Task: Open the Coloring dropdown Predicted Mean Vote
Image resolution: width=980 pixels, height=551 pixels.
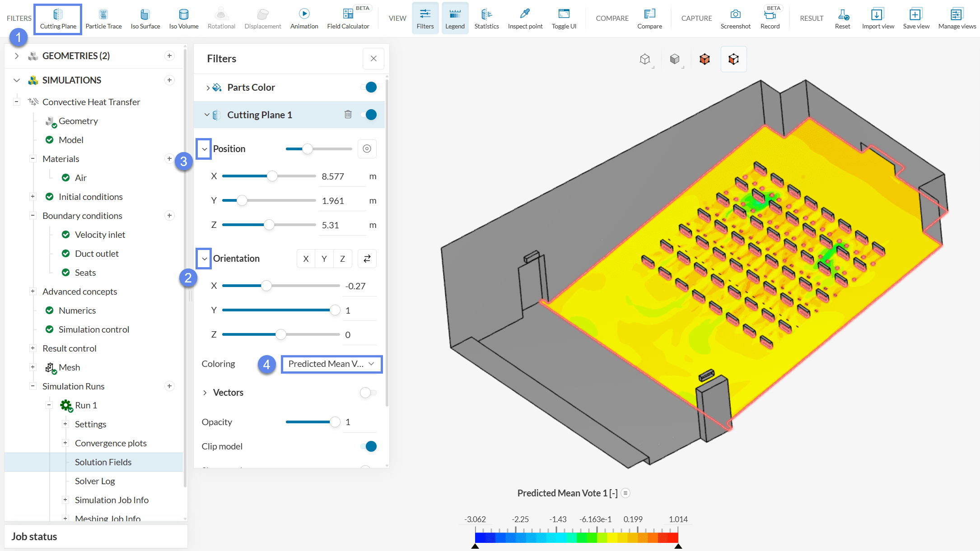Action: (331, 364)
